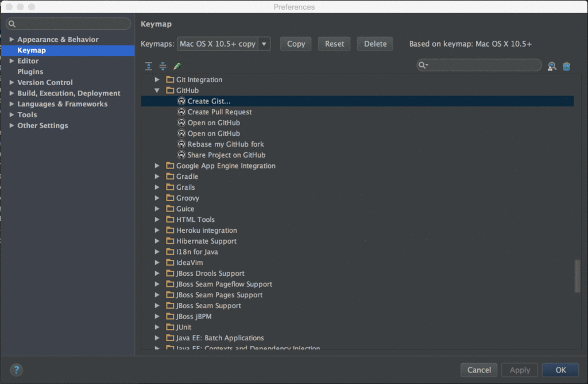Expand Build, Execution, Deployment section
This screenshot has height=384, width=588.
11,93
